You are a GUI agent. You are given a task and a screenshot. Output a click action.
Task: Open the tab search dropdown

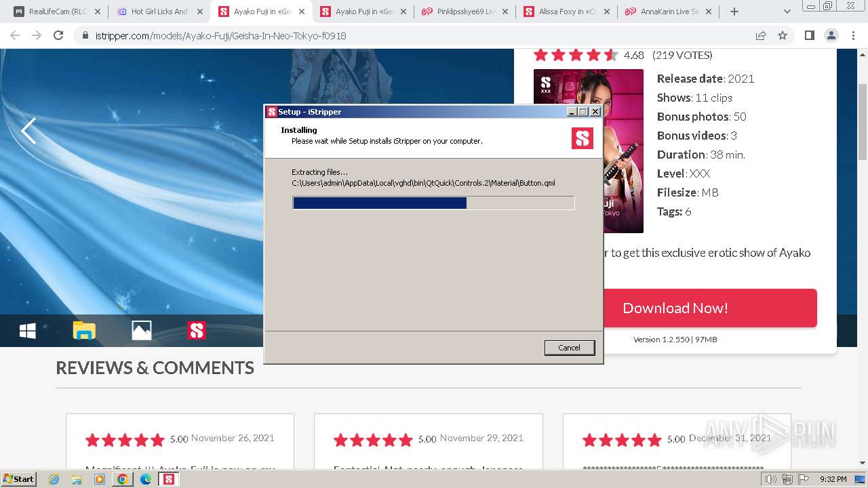point(787,12)
